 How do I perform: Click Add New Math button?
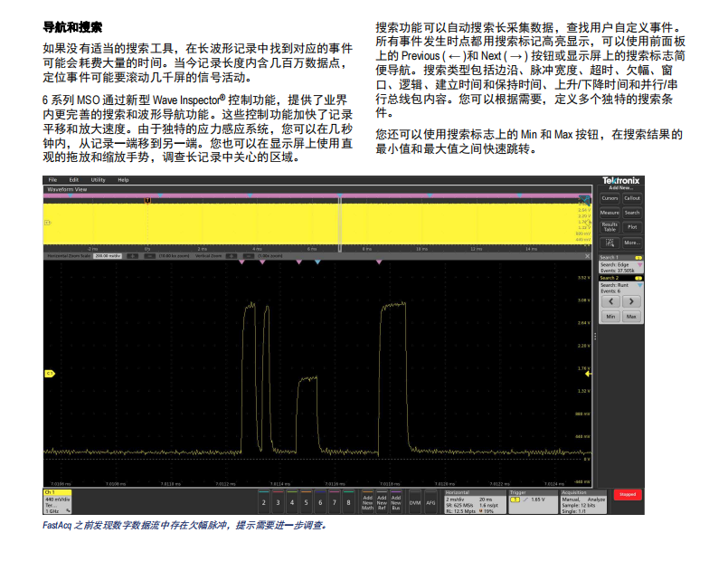pos(368,501)
